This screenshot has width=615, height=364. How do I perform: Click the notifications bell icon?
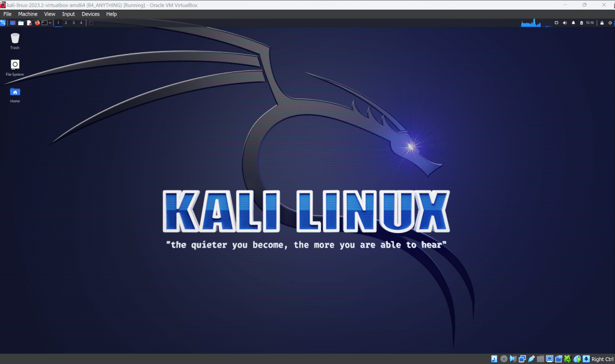[x=573, y=23]
